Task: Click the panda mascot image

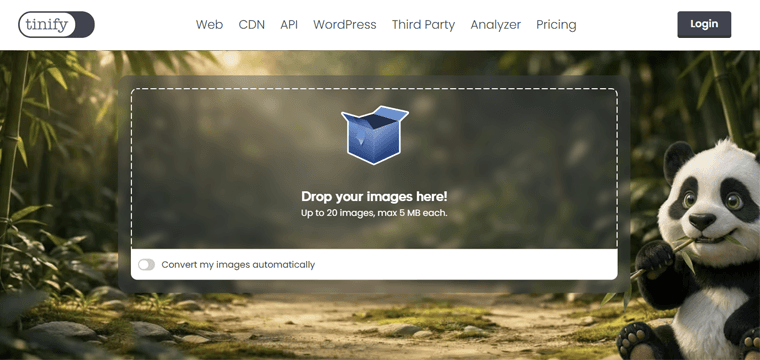Action: pyautogui.click(x=689, y=250)
